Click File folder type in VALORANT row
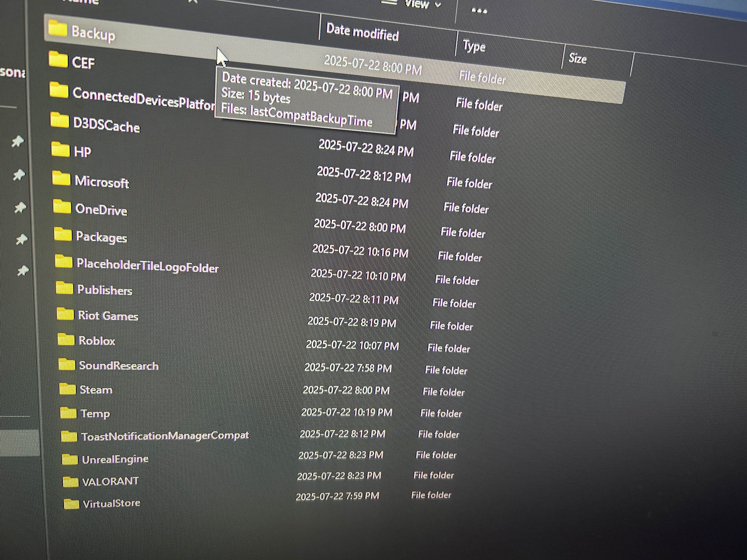This screenshot has height=560, width=747. point(434,475)
